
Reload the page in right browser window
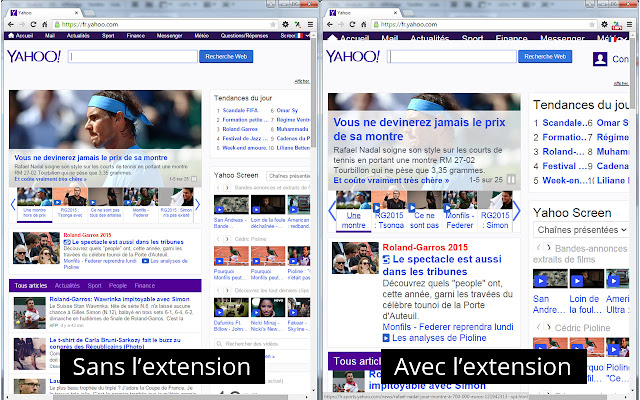click(x=353, y=24)
